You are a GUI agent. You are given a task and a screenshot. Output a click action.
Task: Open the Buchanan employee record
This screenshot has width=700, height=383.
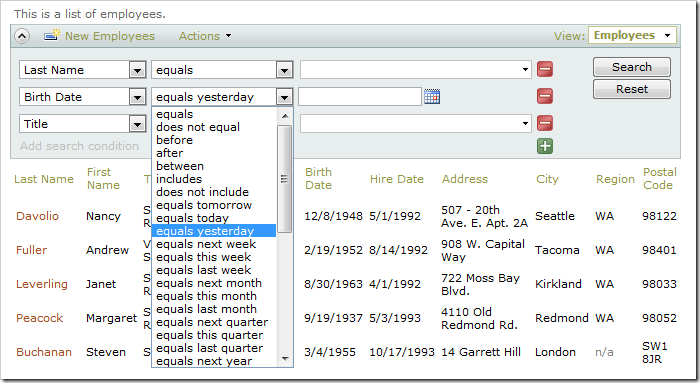click(x=44, y=352)
